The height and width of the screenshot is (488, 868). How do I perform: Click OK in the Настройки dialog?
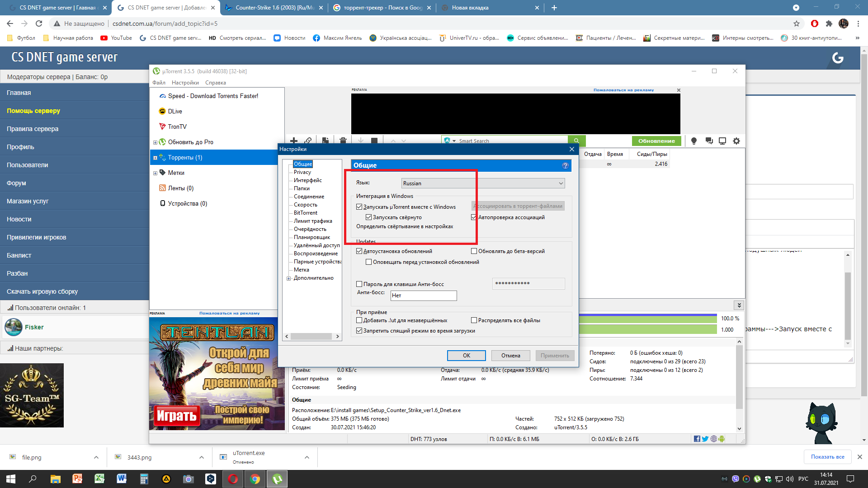467,356
